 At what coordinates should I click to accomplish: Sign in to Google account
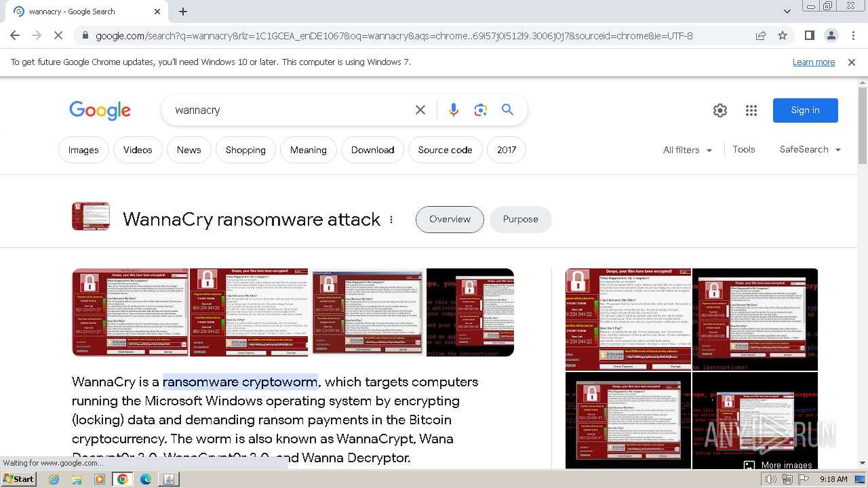806,110
